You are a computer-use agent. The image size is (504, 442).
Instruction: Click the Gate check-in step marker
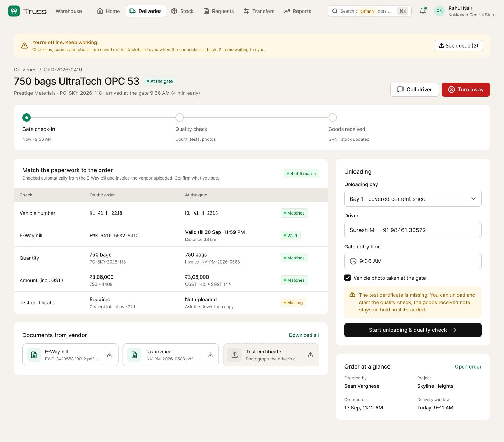point(27,118)
